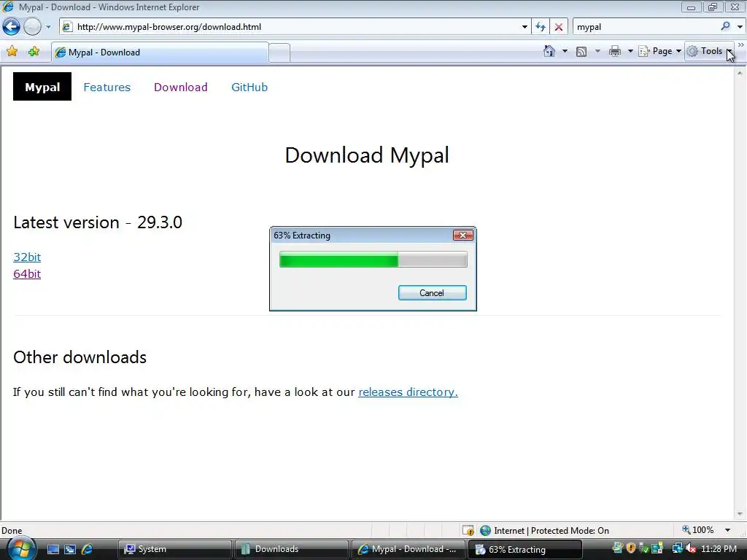Image resolution: width=747 pixels, height=560 pixels.
Task: Switch to 63% Extracting taskbar button
Action: pyautogui.click(x=525, y=549)
